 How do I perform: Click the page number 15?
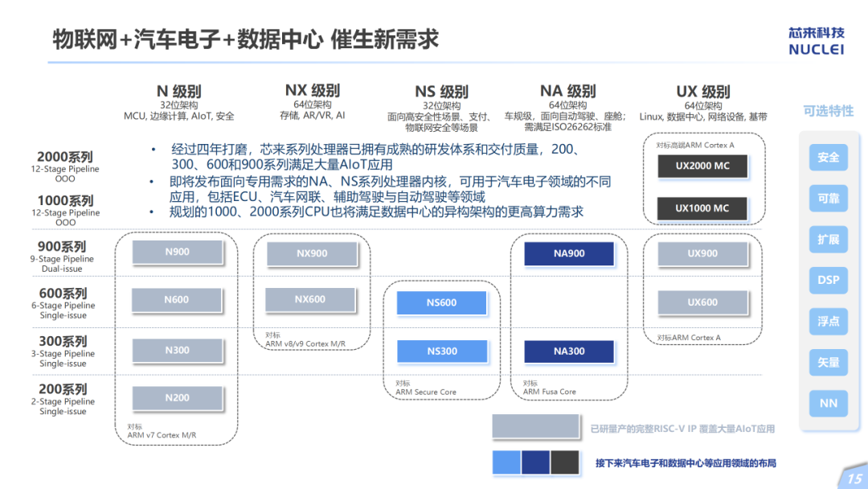(x=854, y=479)
